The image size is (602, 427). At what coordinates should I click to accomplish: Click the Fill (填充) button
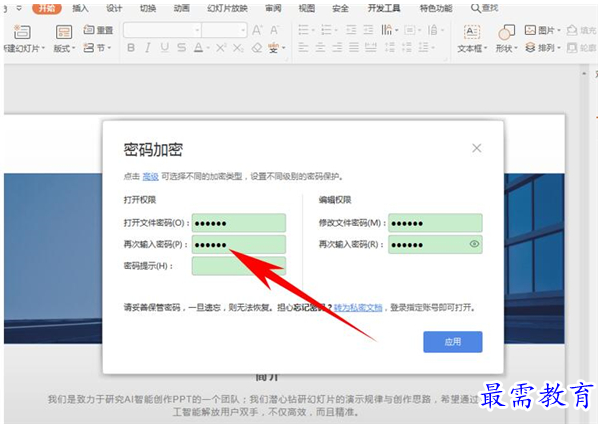581,30
